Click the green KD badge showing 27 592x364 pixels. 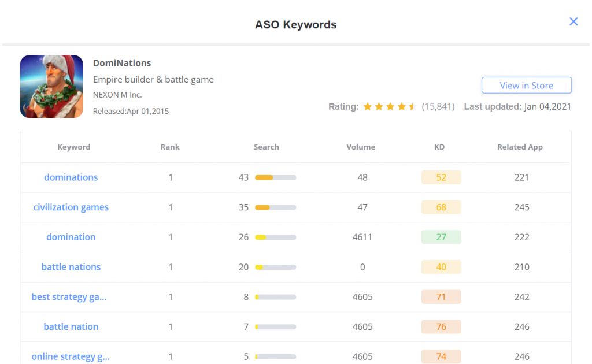[441, 237]
